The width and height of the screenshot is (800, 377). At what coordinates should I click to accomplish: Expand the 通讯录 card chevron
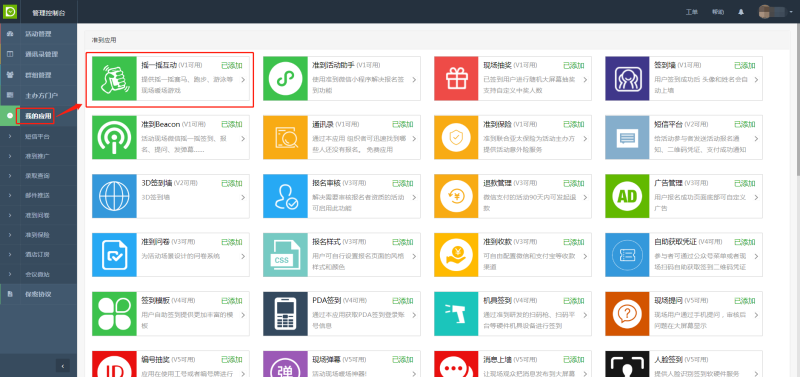(414, 138)
